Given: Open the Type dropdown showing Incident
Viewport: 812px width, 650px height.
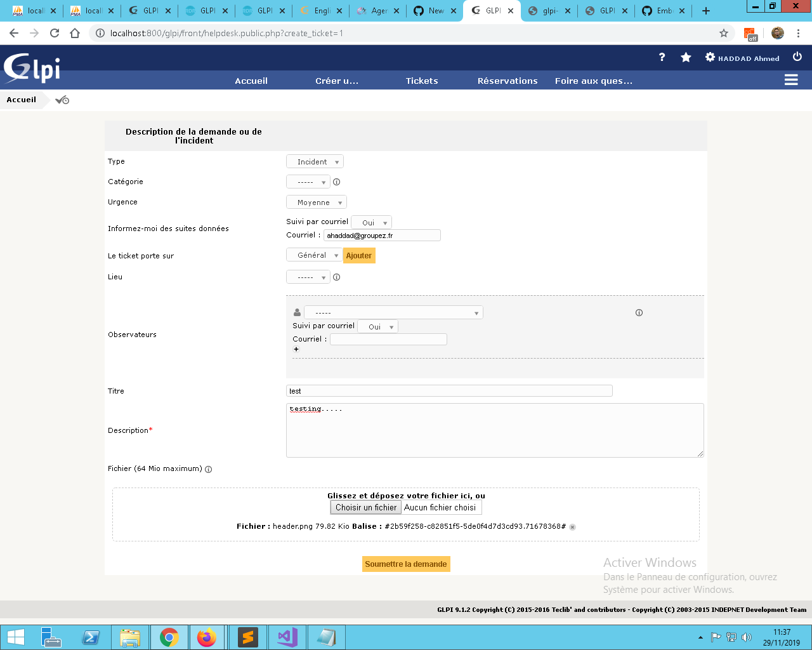Looking at the screenshot, I should point(315,162).
